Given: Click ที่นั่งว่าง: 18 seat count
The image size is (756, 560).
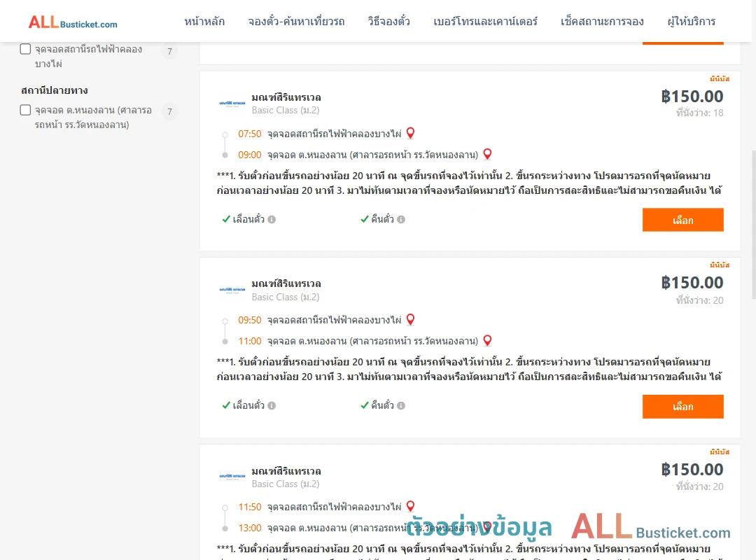Looking at the screenshot, I should pos(699,113).
